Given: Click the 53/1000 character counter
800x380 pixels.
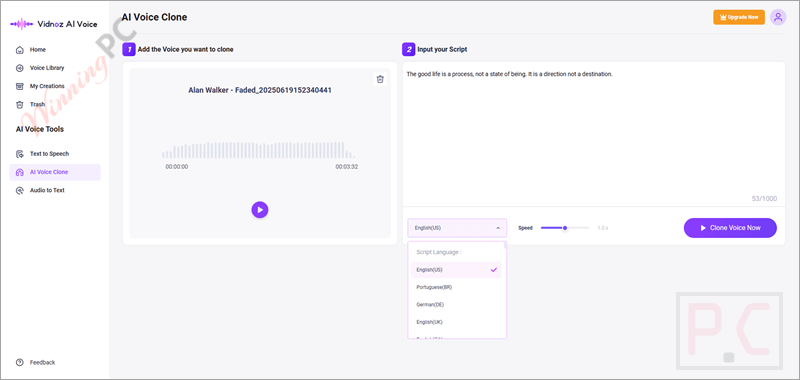Looking at the screenshot, I should click(765, 199).
